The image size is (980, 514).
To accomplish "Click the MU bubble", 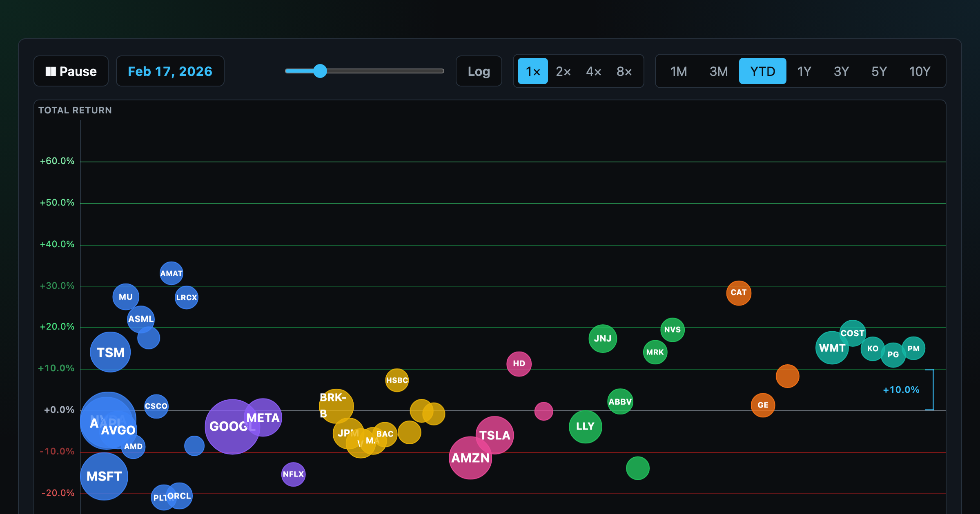I will [126, 297].
